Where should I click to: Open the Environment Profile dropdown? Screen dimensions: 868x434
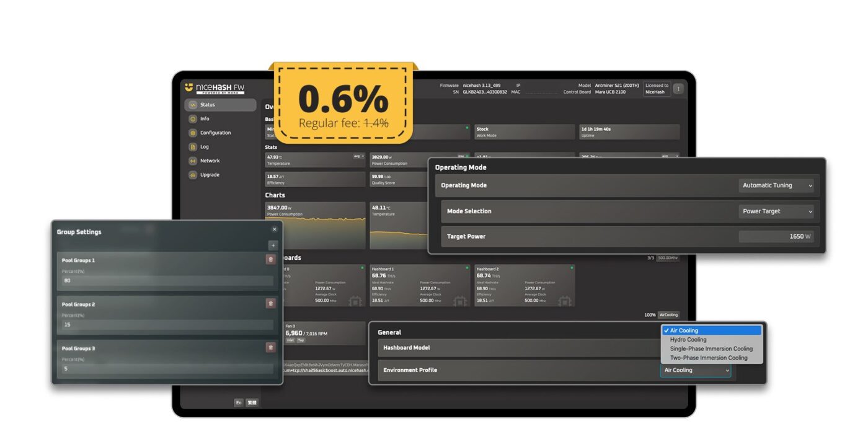pos(696,370)
